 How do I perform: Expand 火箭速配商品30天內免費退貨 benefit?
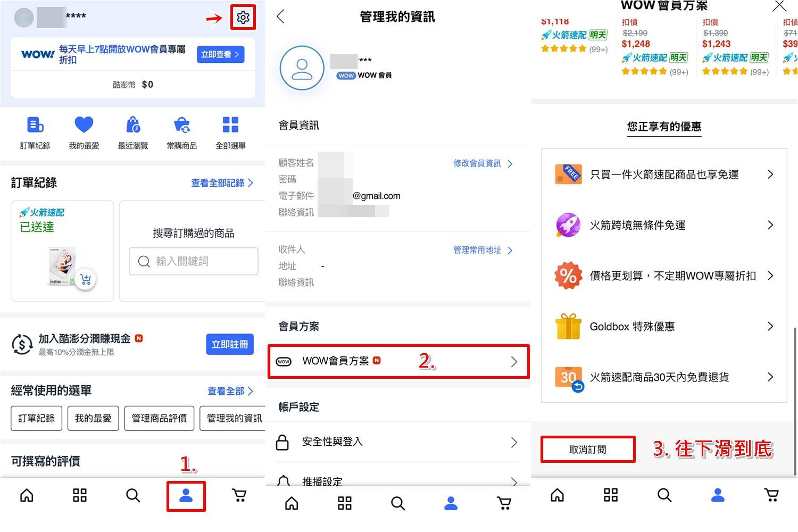click(x=664, y=377)
